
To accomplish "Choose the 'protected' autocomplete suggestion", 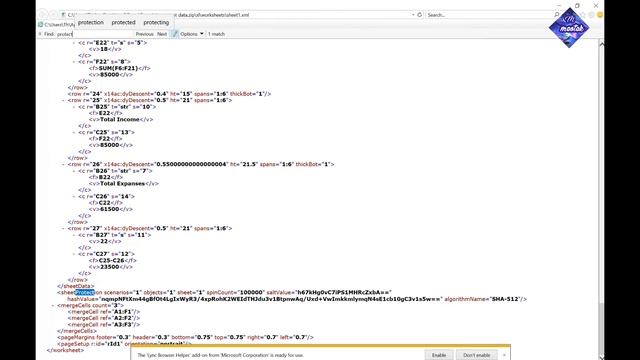I will pyautogui.click(x=123, y=22).
